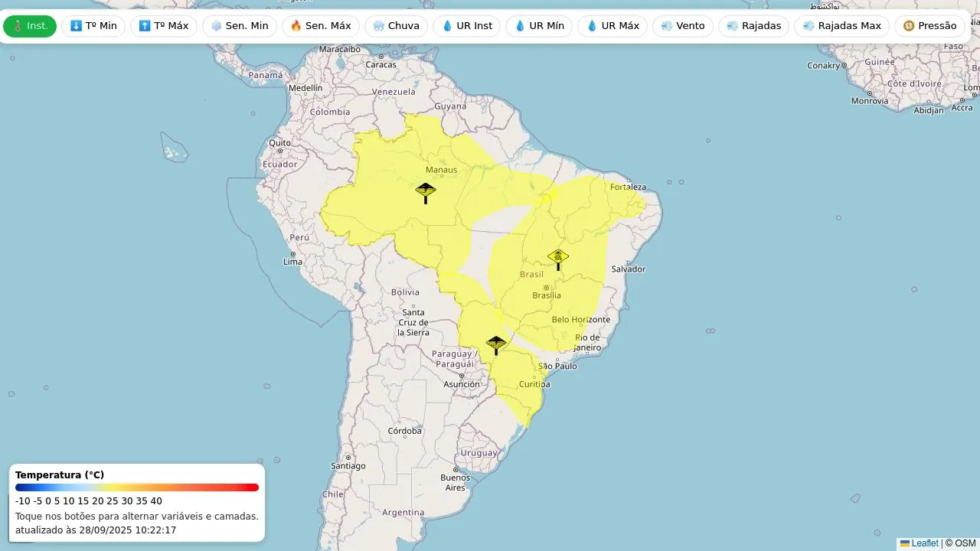Show Sen. Min thermal sensation
Screen dimensions: 980x551
click(x=239, y=26)
